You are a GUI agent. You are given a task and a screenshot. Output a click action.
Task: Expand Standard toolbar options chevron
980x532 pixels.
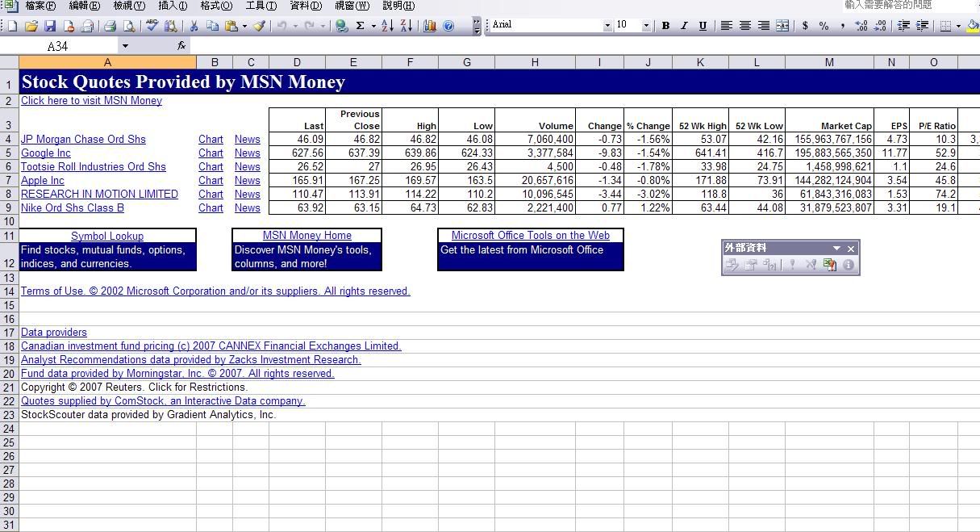tap(477, 26)
